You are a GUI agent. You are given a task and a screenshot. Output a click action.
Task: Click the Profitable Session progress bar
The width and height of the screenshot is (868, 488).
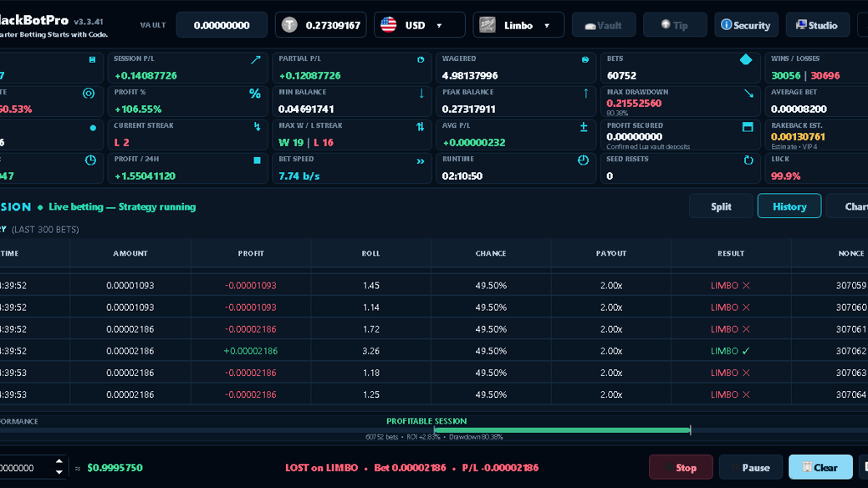tap(562, 430)
